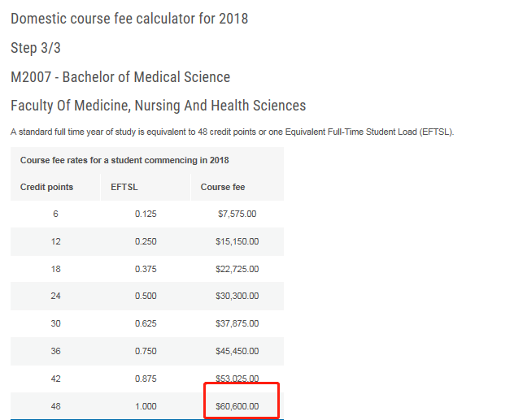Image resolution: width=514 pixels, height=420 pixels.
Task: Click the Domestic course fee calculator title
Action: click(x=129, y=19)
